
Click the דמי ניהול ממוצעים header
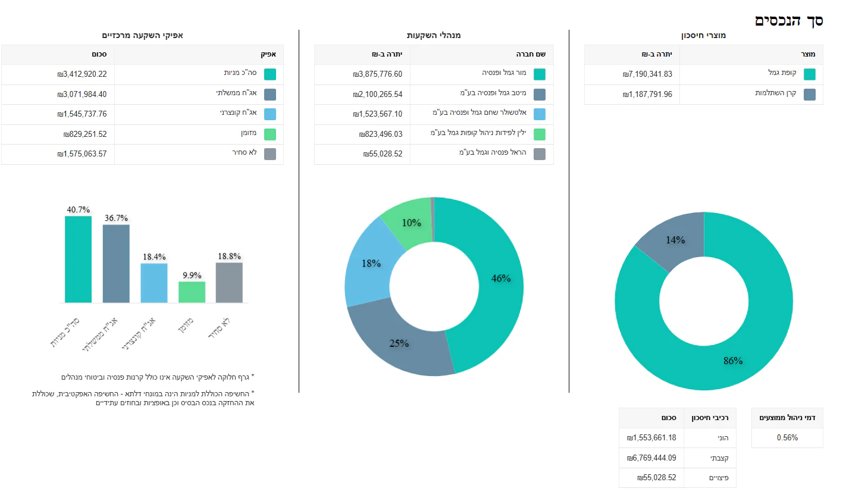pos(787,418)
